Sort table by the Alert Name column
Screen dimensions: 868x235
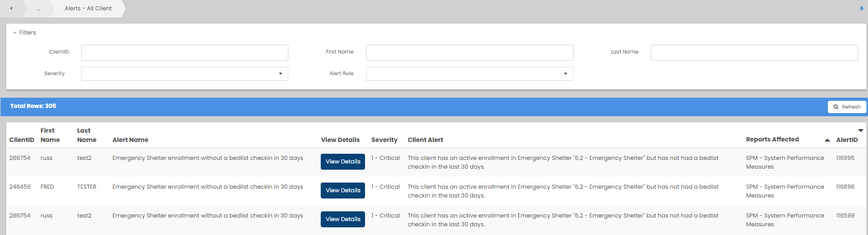tap(130, 140)
